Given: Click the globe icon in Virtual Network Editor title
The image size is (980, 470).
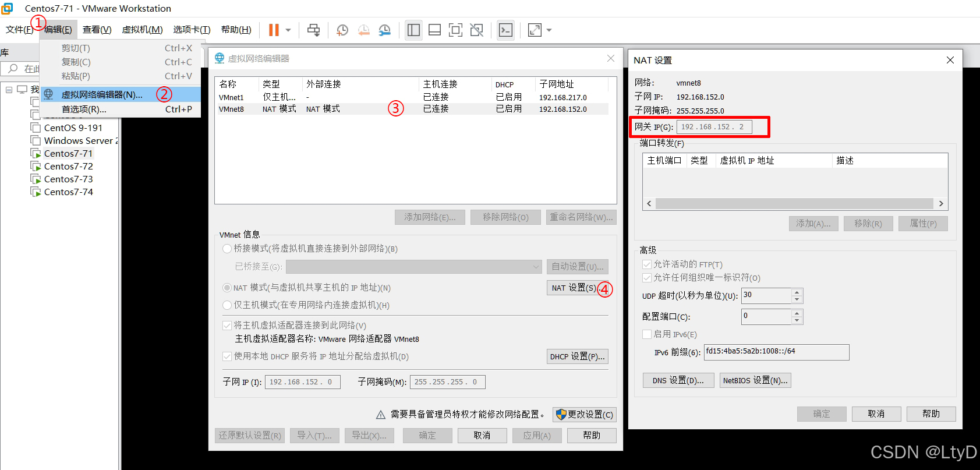Looking at the screenshot, I should point(220,58).
